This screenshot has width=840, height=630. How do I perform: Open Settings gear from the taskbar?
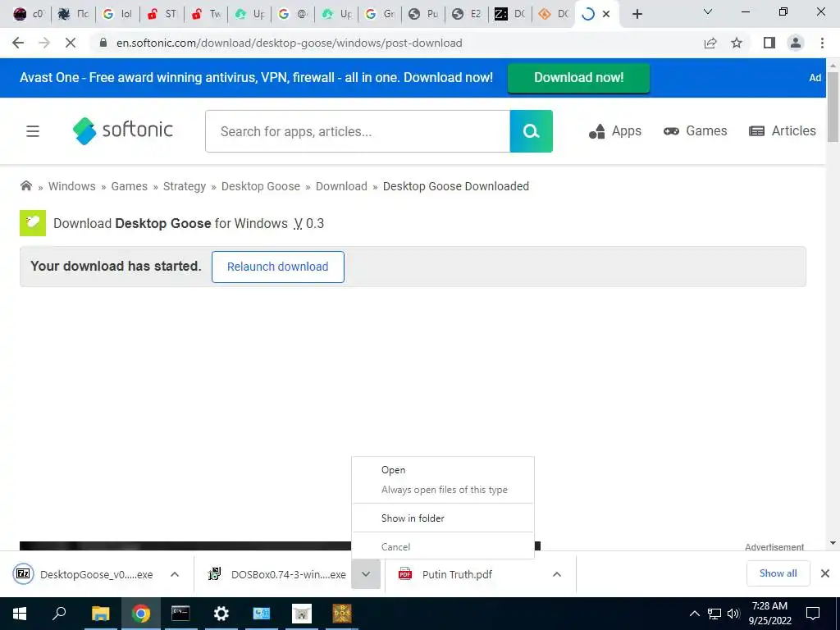point(221,614)
